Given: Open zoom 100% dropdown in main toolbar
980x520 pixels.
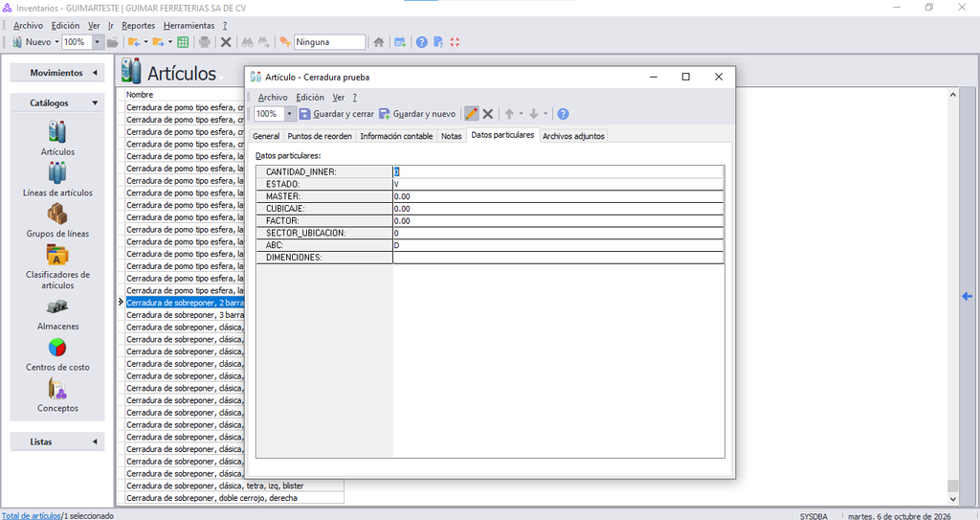Looking at the screenshot, I should tap(98, 42).
